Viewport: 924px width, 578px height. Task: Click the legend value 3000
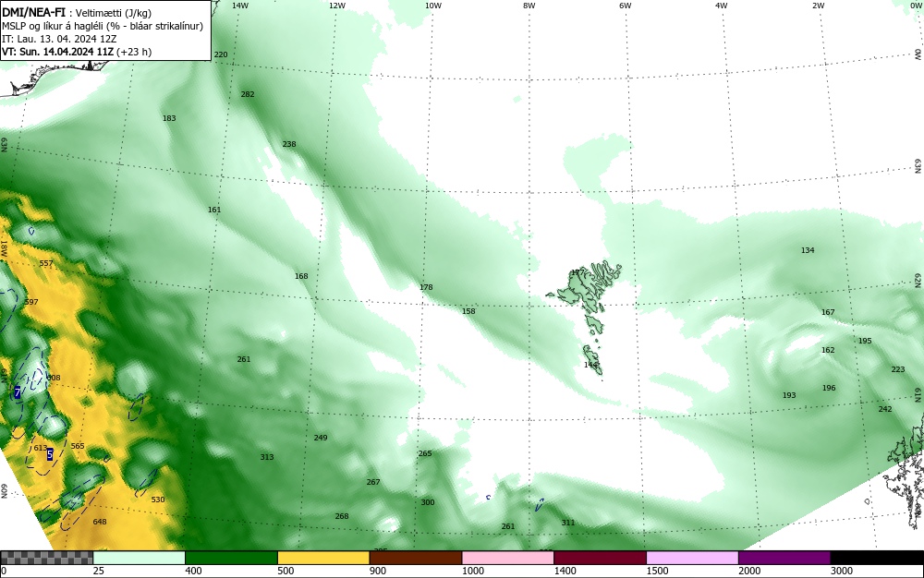(x=842, y=571)
